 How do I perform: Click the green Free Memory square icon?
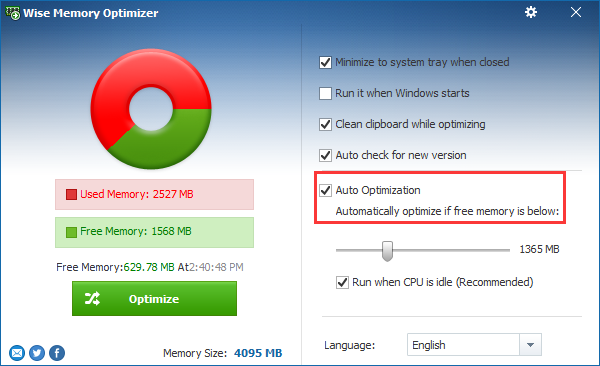pyautogui.click(x=71, y=232)
